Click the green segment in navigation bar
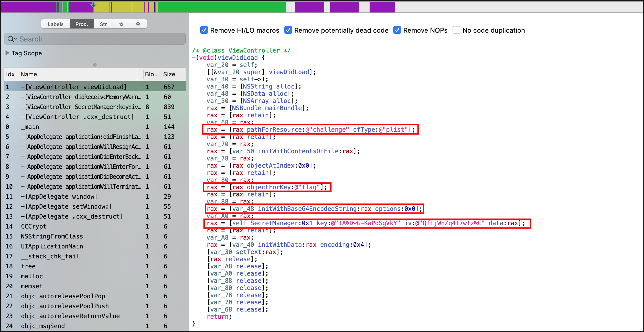This screenshot has width=644, height=332. (x=221, y=7)
